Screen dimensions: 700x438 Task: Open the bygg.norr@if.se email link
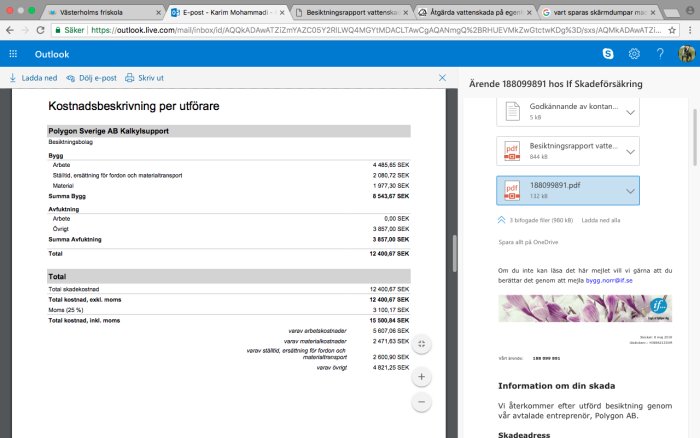tap(609, 280)
